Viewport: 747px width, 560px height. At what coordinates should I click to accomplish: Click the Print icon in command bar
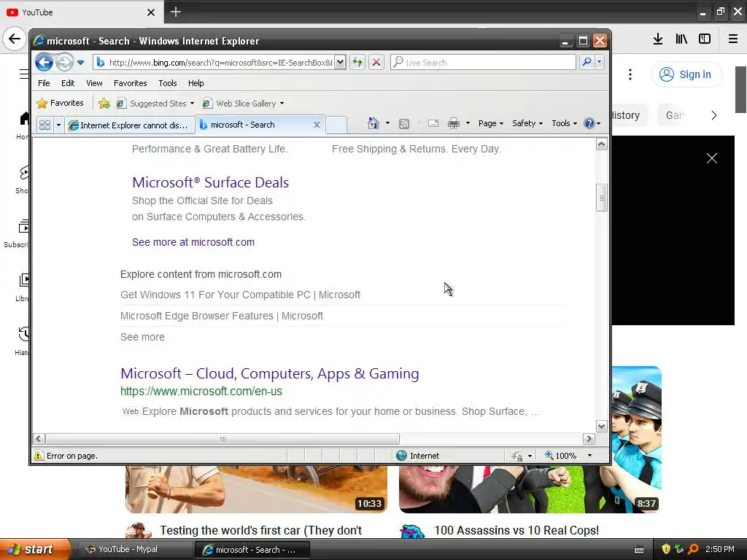pos(454,123)
